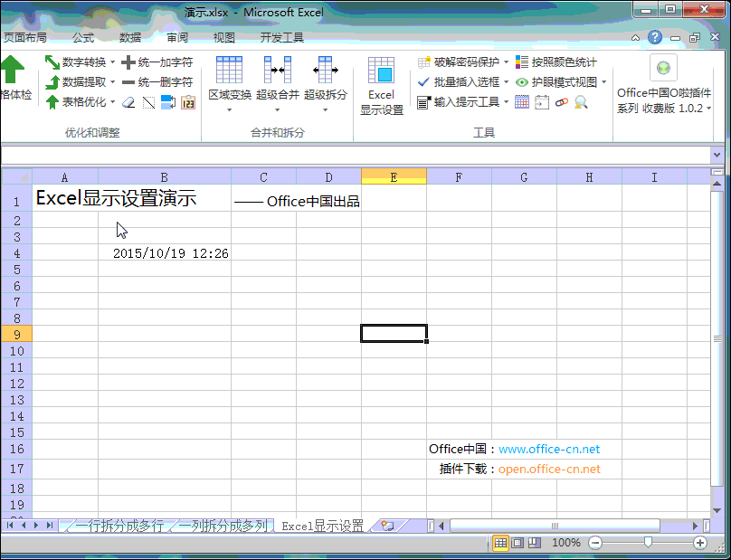Switch to 一行拆分成多行 sheet tab

[x=119, y=526]
